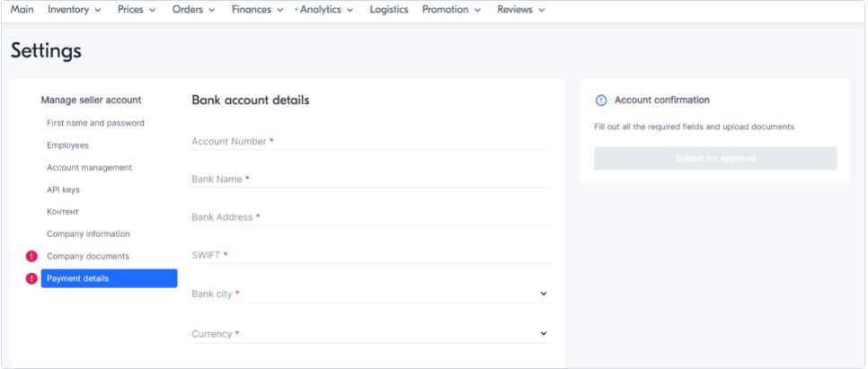868x369 pixels.
Task: Click the red alert icon beside Company documents
Action: 32,257
